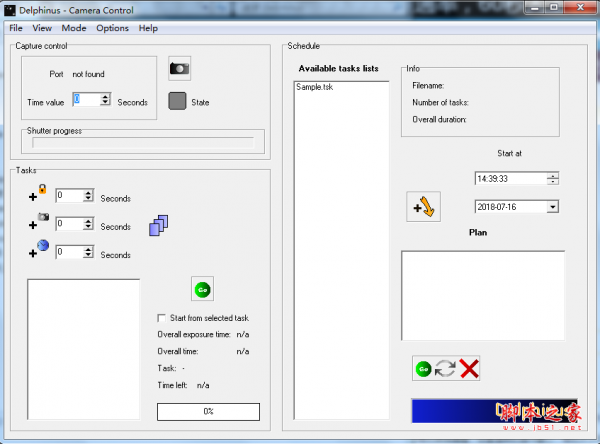
Task: Open the Options menu
Action: click(112, 28)
